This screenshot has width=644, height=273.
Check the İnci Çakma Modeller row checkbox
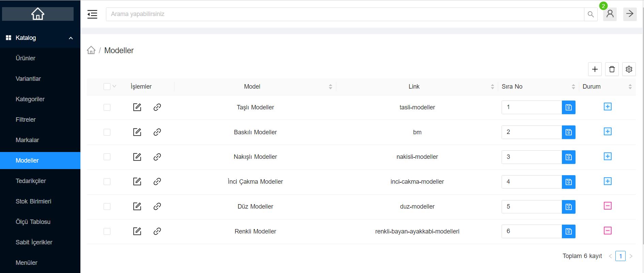point(107,182)
